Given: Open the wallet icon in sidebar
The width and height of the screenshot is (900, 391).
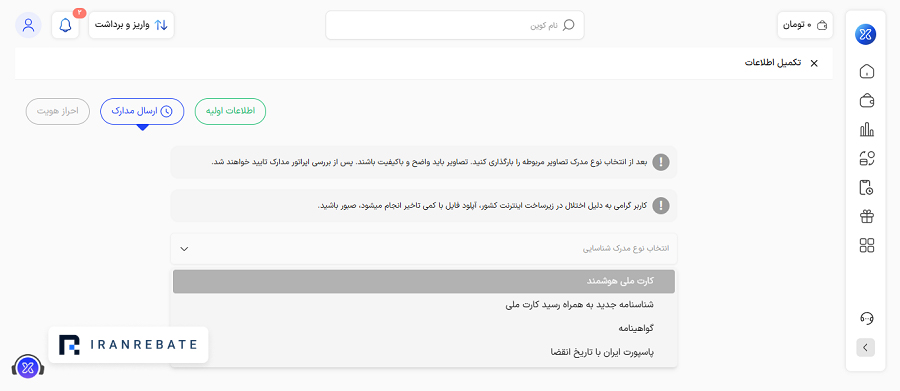Looking at the screenshot, I should click(x=866, y=100).
